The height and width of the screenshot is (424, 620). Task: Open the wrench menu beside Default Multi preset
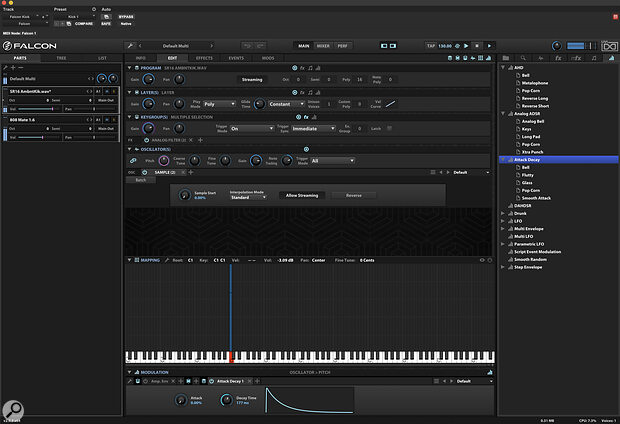coord(130,46)
